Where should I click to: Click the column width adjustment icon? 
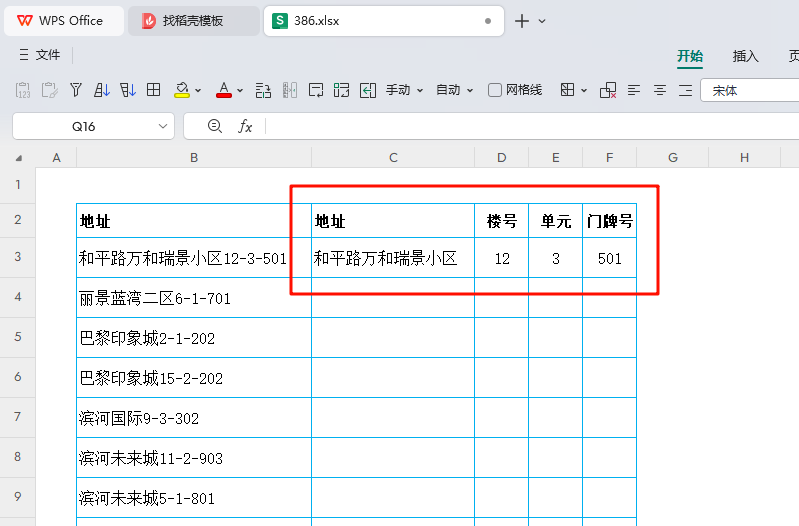(290, 90)
